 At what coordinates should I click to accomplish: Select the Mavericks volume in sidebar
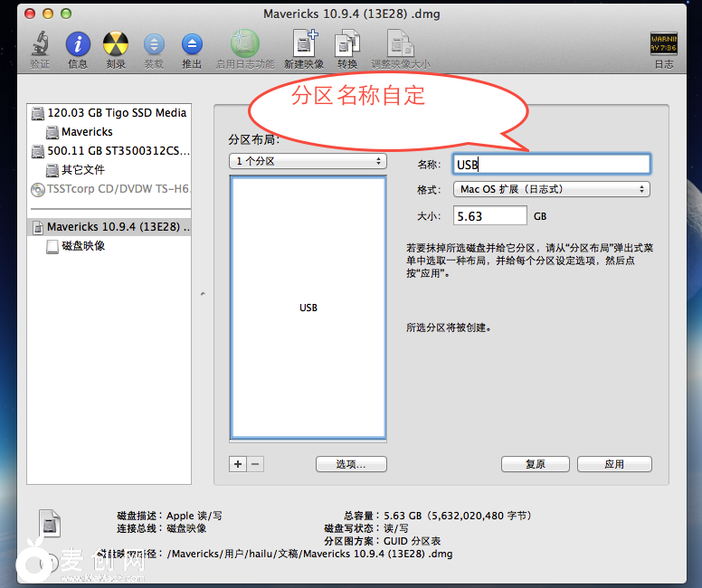(80, 132)
